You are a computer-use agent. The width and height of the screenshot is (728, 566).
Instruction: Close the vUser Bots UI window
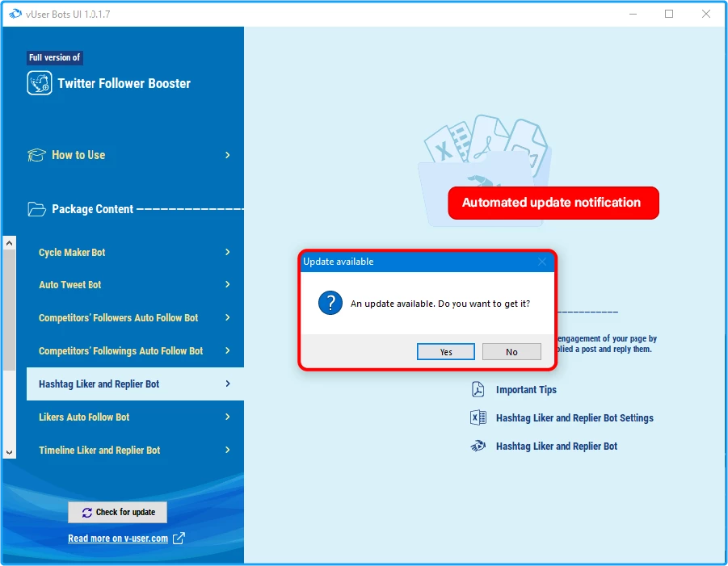(x=705, y=14)
